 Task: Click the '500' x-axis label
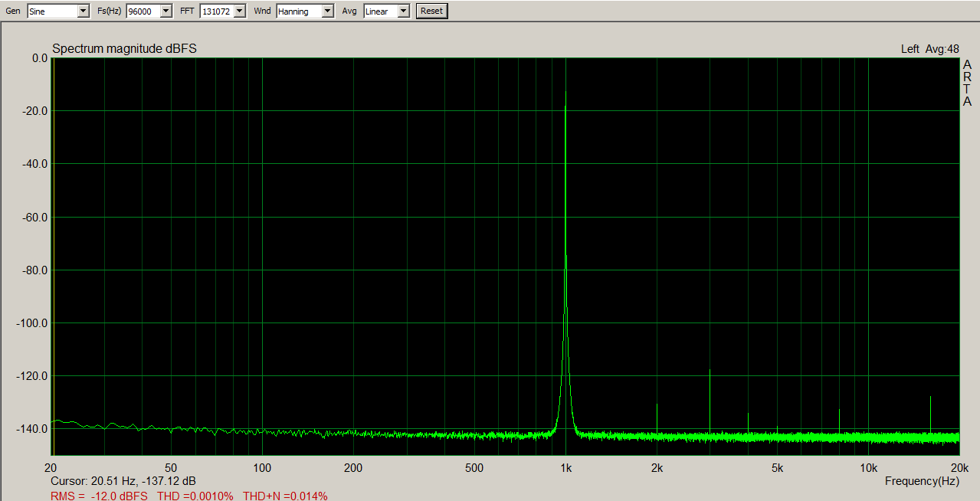474,468
